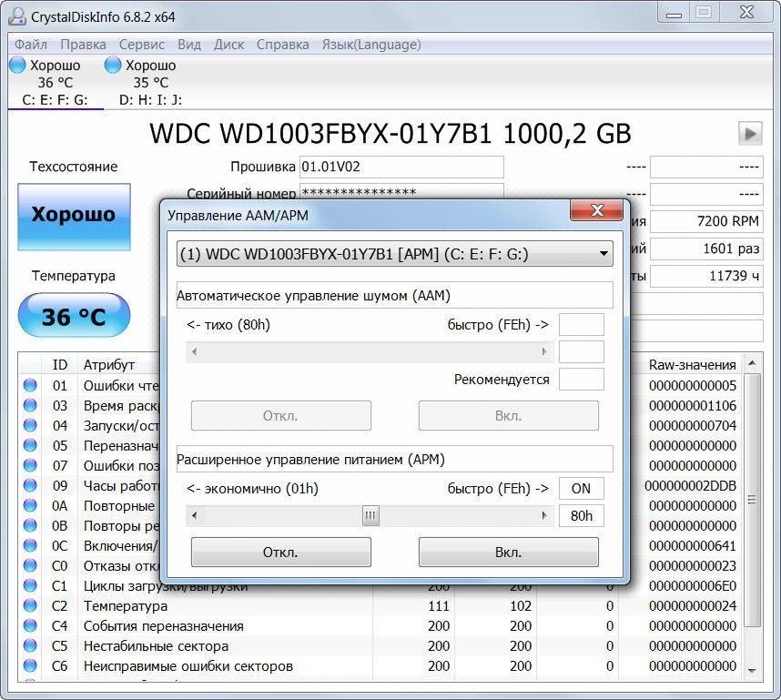The width and height of the screenshot is (781, 700).
Task: Open the Файл menu
Action: (30, 45)
